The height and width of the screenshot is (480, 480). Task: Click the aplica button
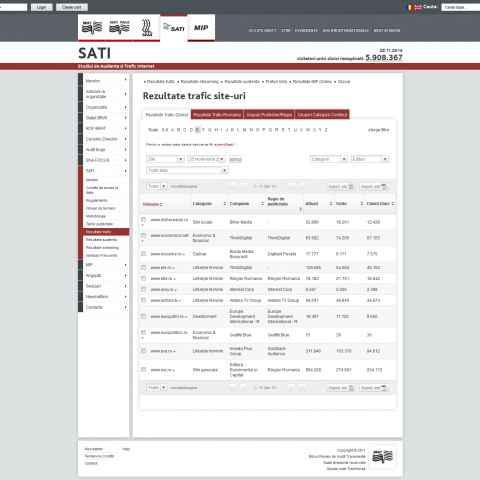[235, 159]
